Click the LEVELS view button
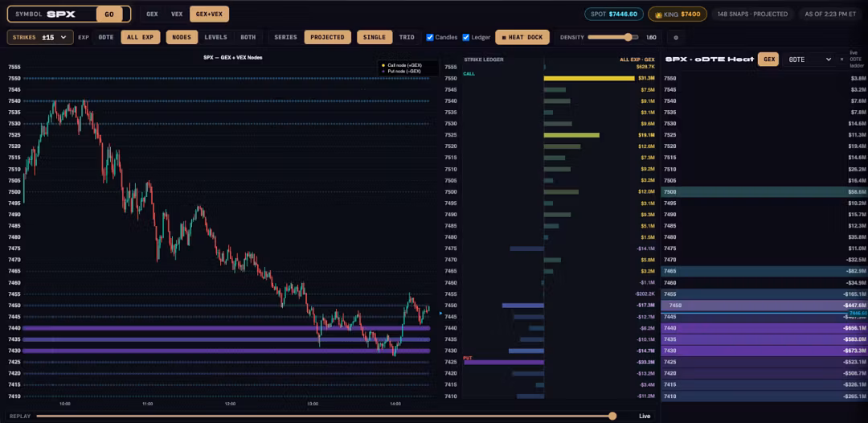 (x=215, y=38)
